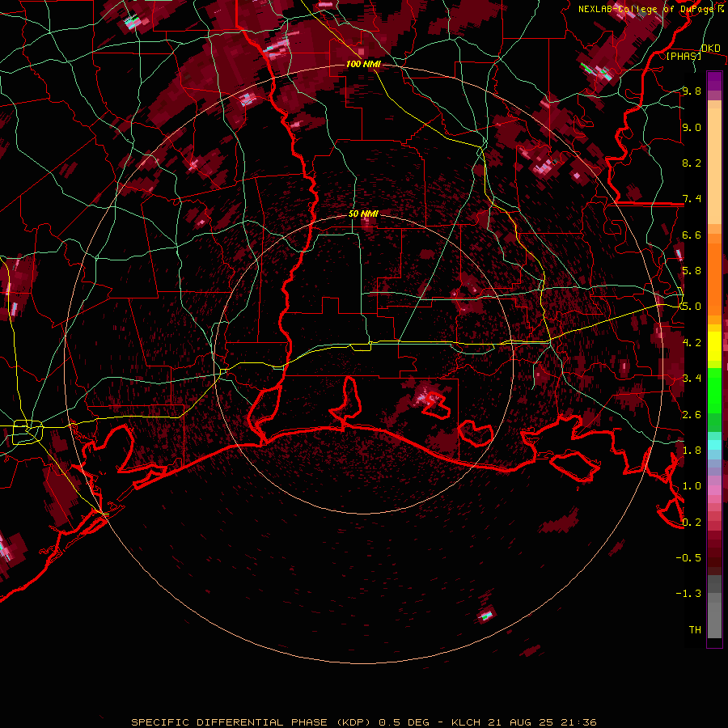This screenshot has width=728, height=728.
Task: Click the '[PHAS]' unit label above color scale
Action: 684,56
